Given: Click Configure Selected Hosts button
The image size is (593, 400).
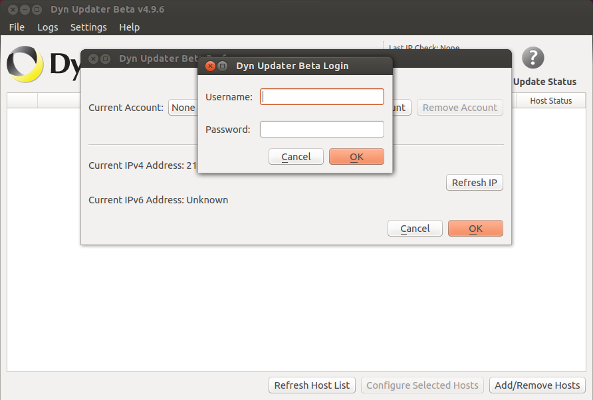Looking at the screenshot, I should (422, 385).
